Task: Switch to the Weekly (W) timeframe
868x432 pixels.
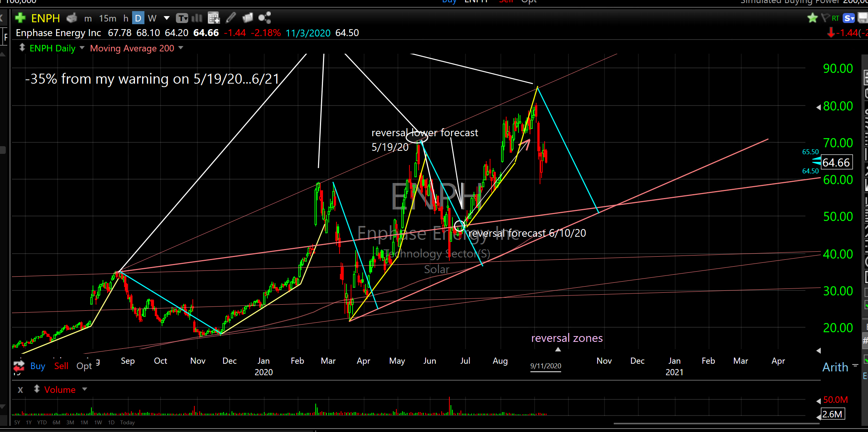Action: point(152,18)
